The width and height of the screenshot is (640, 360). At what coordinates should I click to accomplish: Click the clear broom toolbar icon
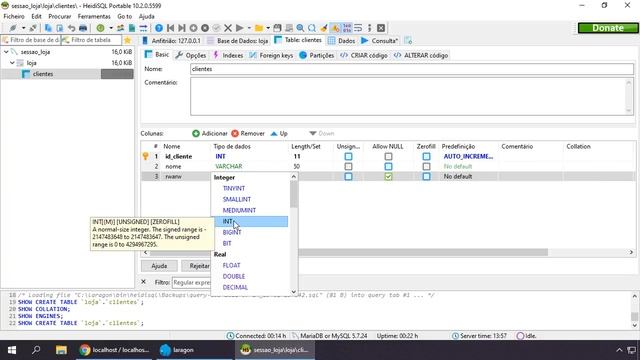324,28
